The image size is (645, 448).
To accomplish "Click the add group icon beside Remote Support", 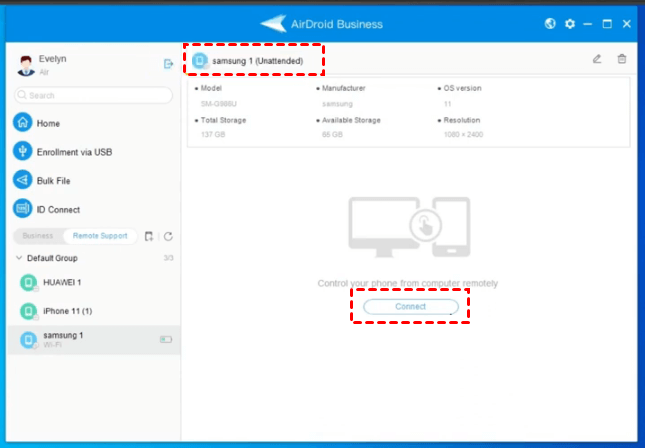I will (149, 236).
